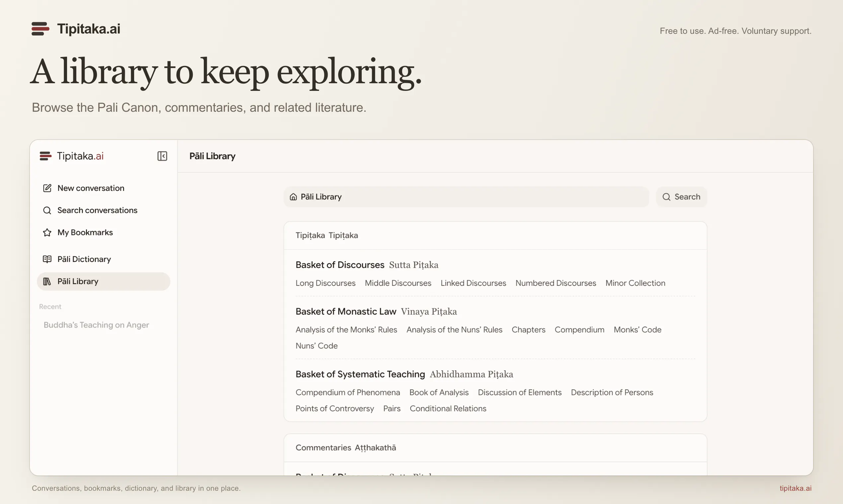Open Minor Collection
Viewport: 843px width, 504px height.
coord(635,283)
